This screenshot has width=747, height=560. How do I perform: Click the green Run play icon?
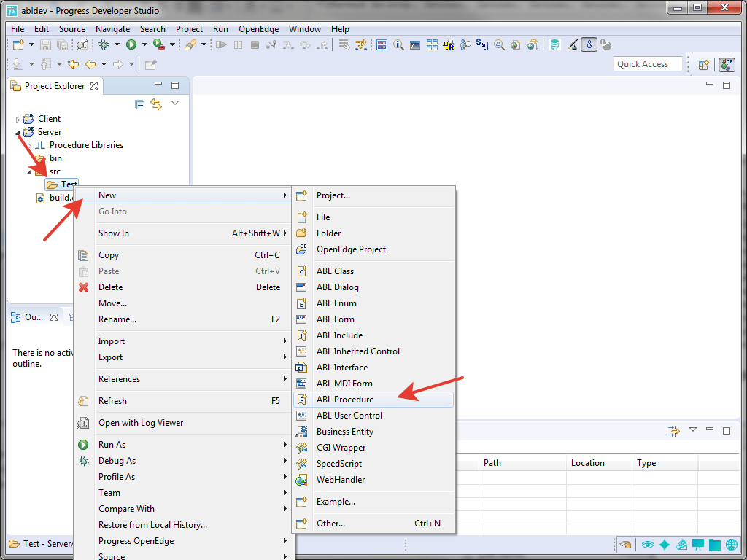(131, 44)
